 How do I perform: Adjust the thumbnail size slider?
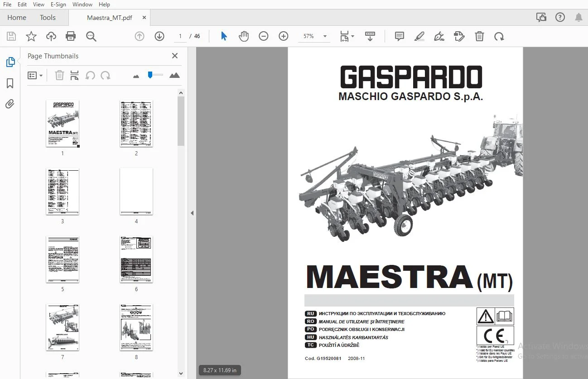point(155,75)
